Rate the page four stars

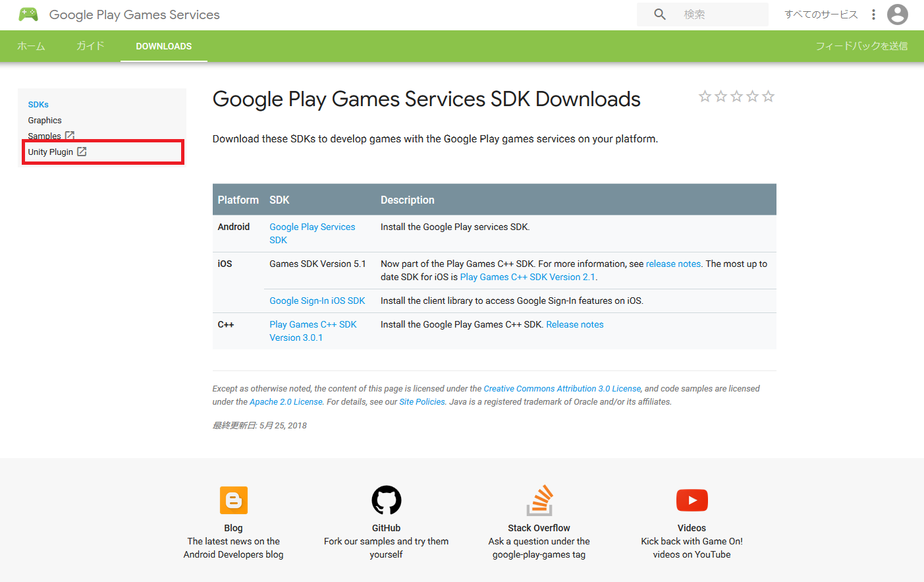click(x=752, y=96)
